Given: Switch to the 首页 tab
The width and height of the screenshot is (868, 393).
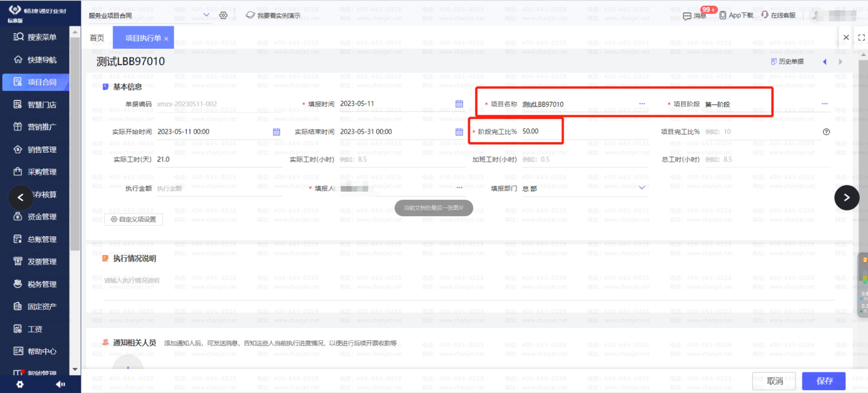Looking at the screenshot, I should point(97,38).
